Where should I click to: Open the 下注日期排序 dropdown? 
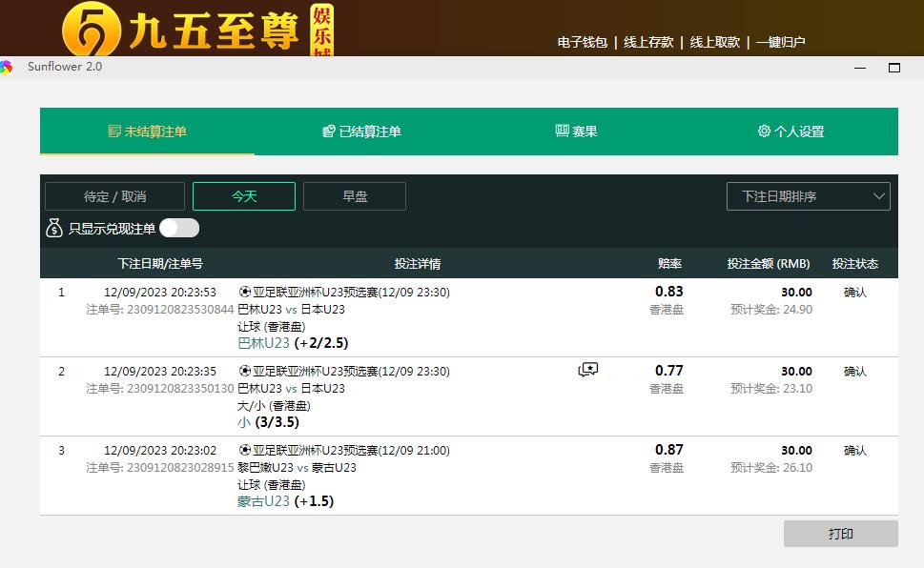pos(808,196)
